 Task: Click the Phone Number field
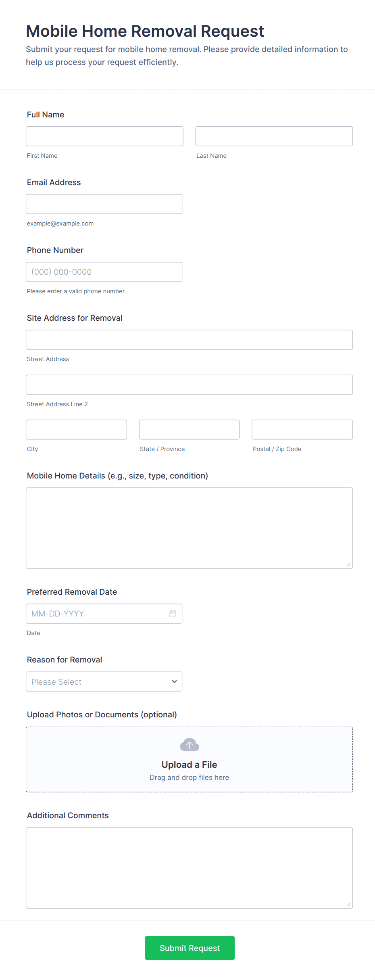pyautogui.click(x=104, y=272)
